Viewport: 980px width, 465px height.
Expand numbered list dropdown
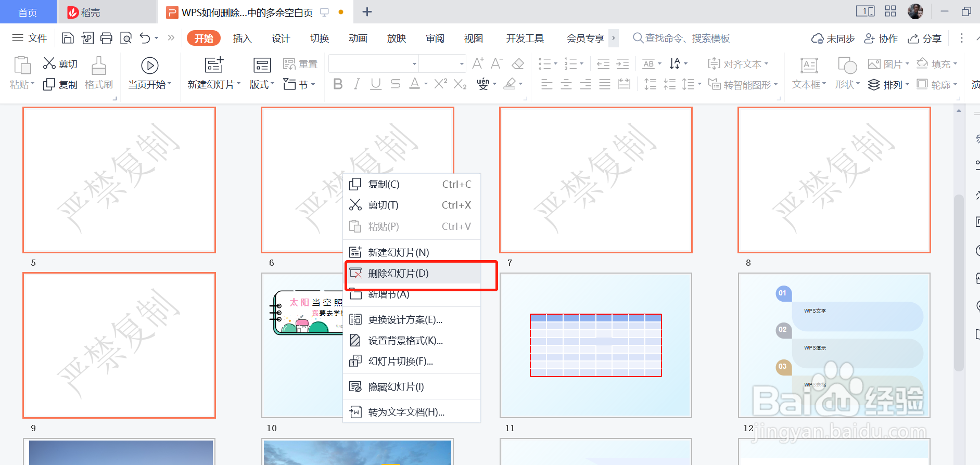pyautogui.click(x=582, y=64)
